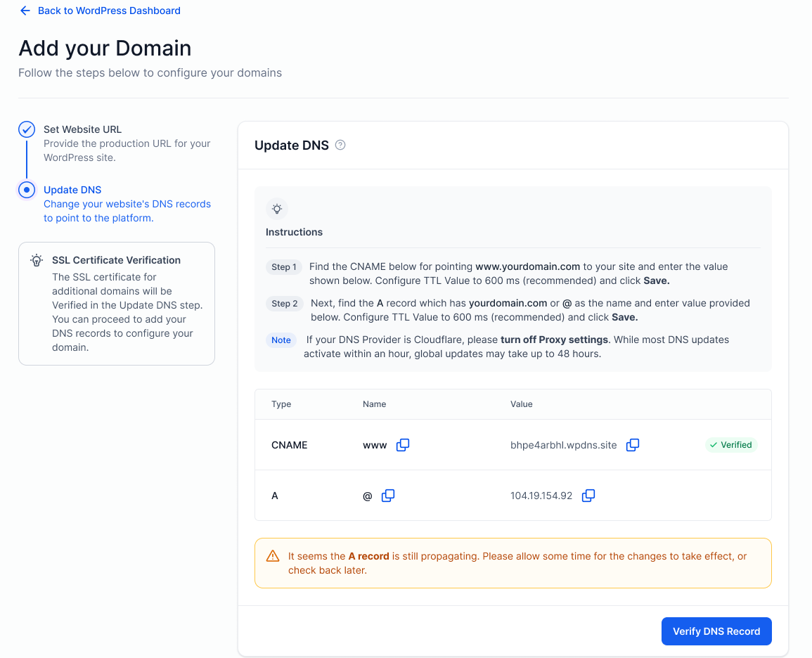Click the back arrow icon
Screen dimensions: 812x658
pos(25,11)
